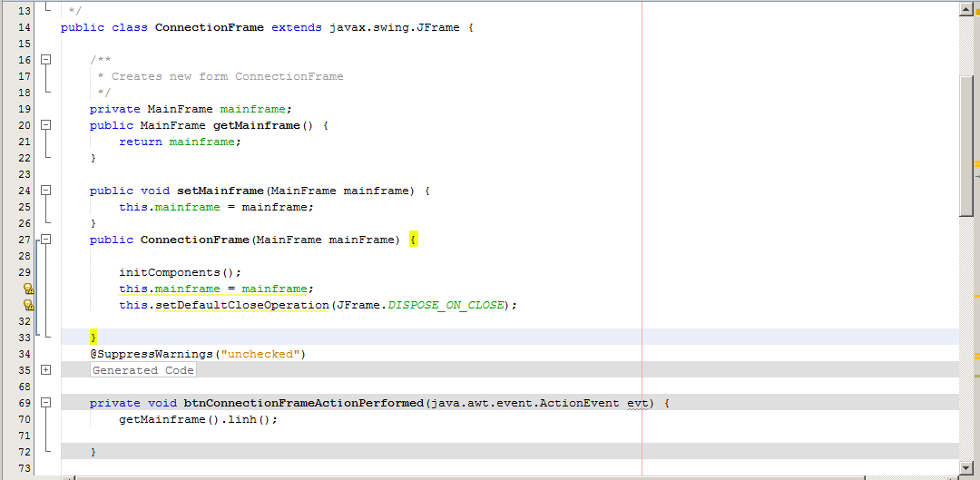Expand the Generated Code fold marker
The image size is (980, 480).
[x=46, y=370]
